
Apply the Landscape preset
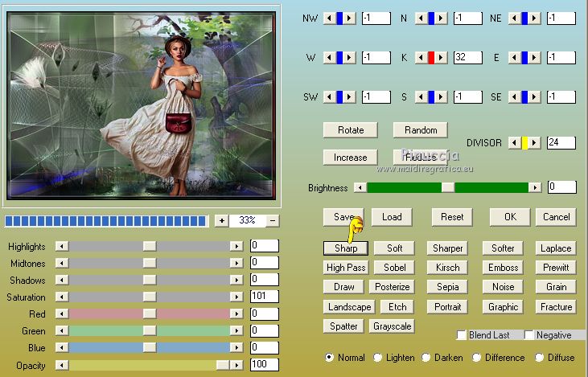click(x=349, y=307)
